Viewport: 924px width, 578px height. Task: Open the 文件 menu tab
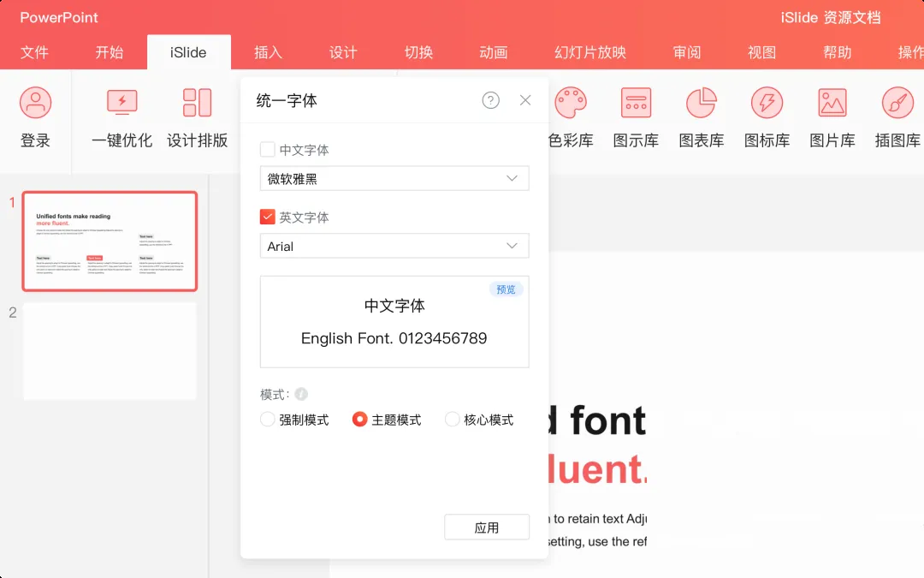tap(34, 52)
